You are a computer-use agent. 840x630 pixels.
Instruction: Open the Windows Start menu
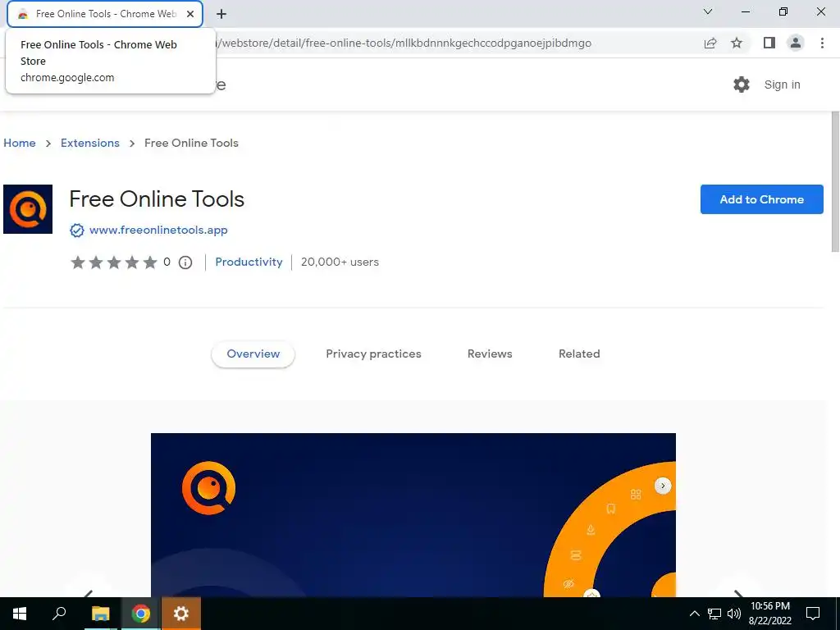point(20,614)
